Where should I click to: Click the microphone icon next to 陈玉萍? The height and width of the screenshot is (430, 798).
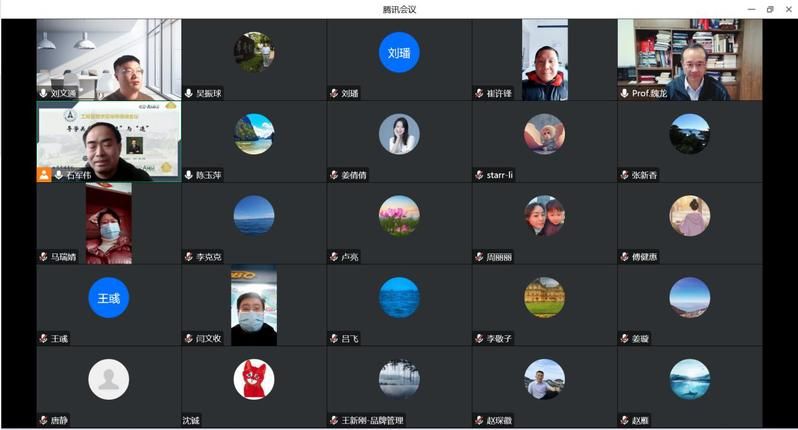188,175
